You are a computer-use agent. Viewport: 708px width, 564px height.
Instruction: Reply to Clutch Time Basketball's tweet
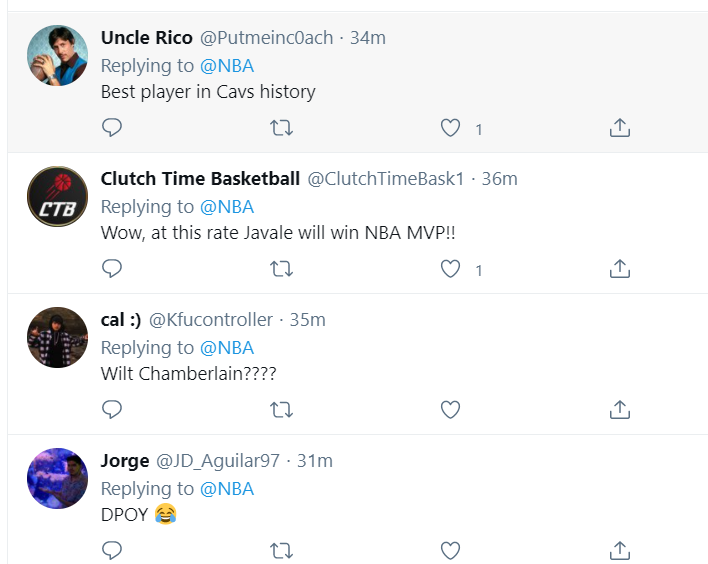click(112, 268)
